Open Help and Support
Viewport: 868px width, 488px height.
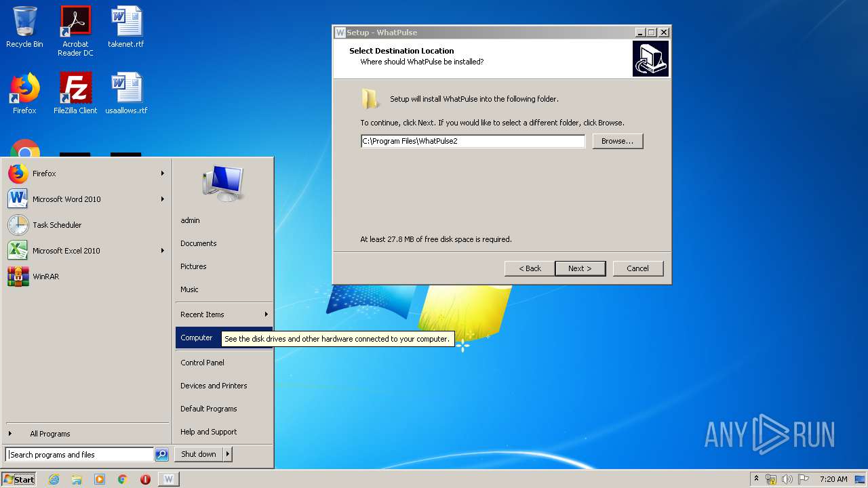(224, 432)
